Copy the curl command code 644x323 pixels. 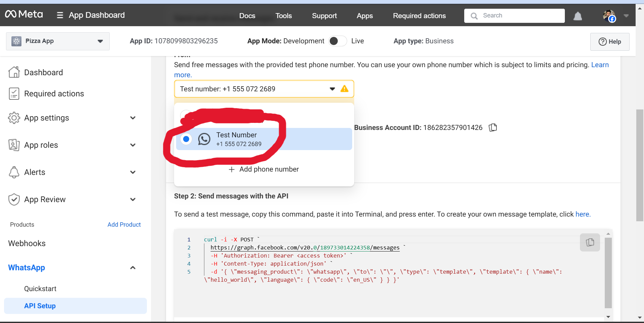pos(590,242)
